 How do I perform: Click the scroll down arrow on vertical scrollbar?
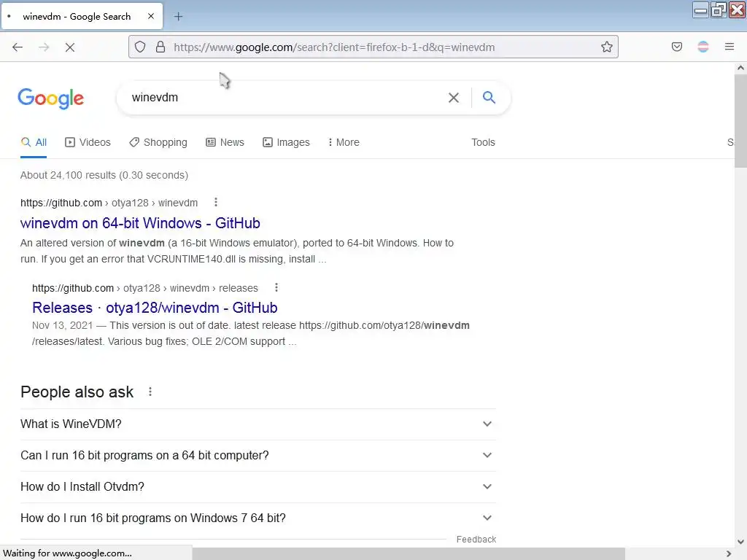pyautogui.click(x=740, y=542)
